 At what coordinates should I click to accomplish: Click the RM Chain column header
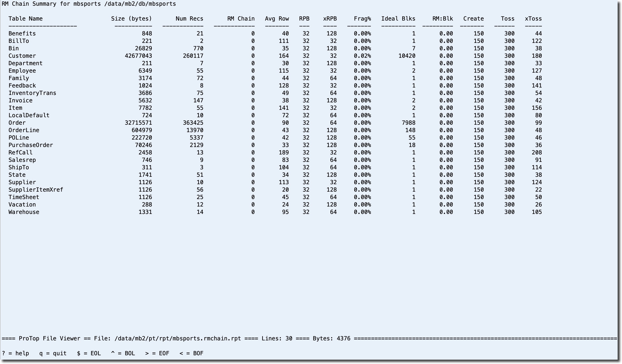coord(241,19)
